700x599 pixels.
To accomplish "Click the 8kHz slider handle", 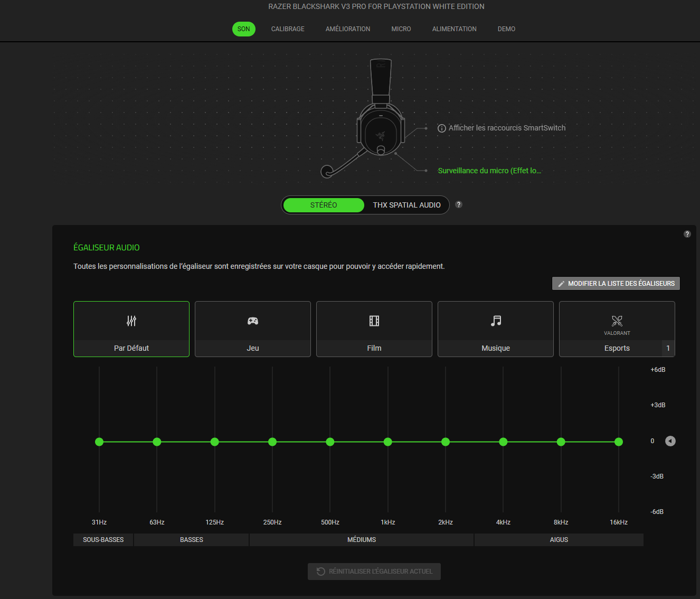I will pos(561,442).
